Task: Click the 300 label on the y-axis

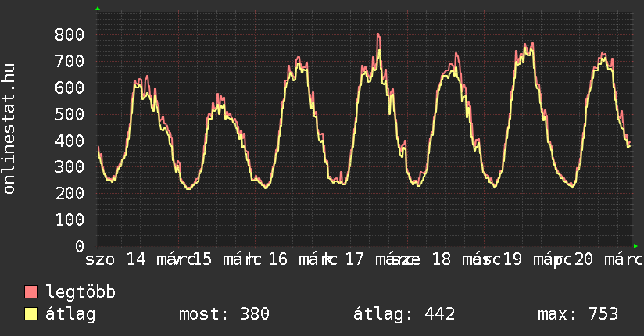Action: coord(70,167)
